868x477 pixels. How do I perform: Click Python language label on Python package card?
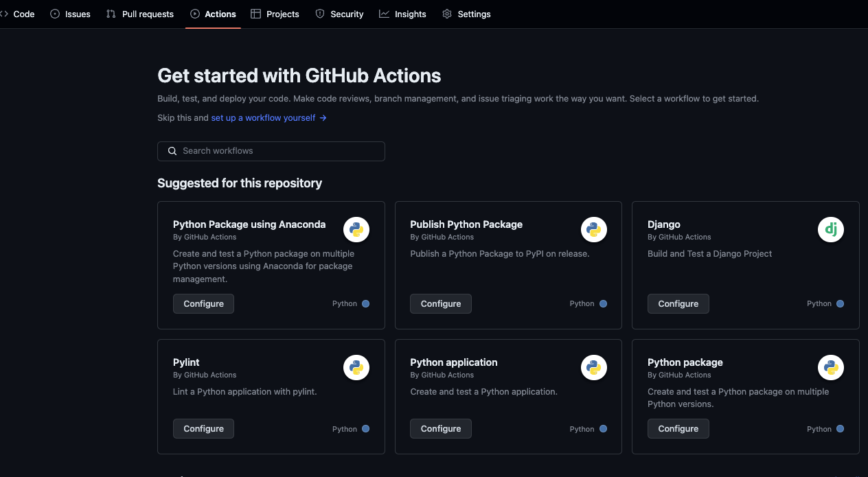(819, 429)
